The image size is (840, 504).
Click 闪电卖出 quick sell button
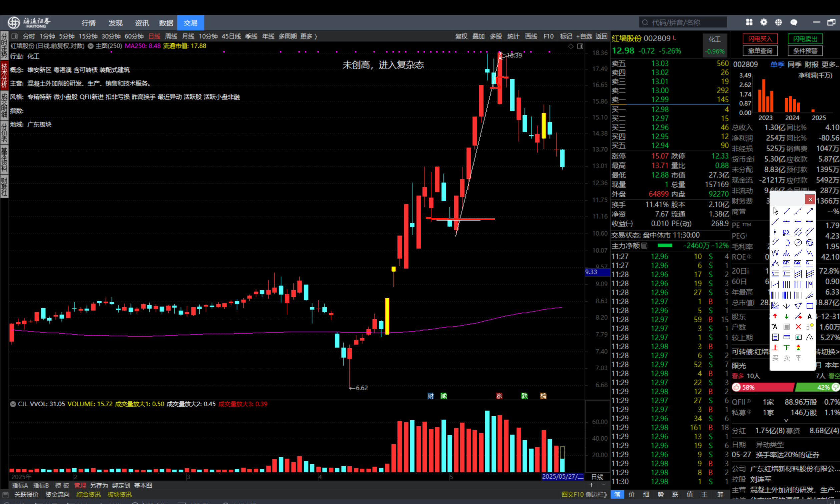coord(805,39)
